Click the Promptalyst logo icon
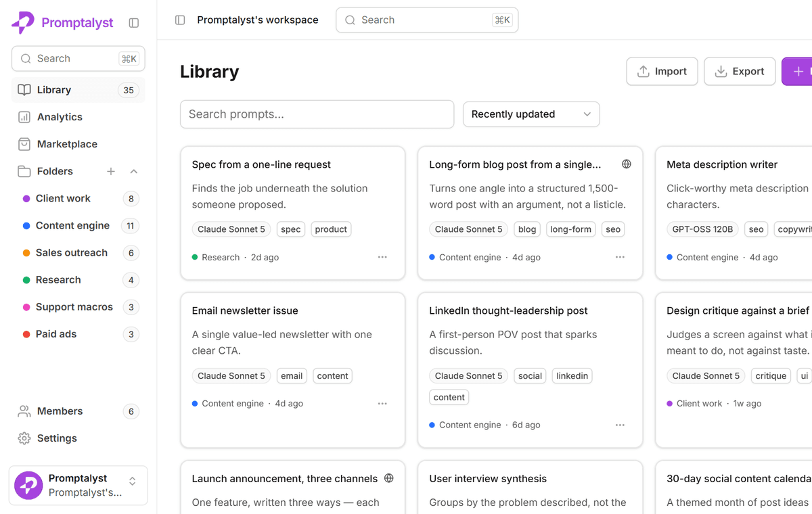Viewport: 812px width, 514px height. point(23,23)
